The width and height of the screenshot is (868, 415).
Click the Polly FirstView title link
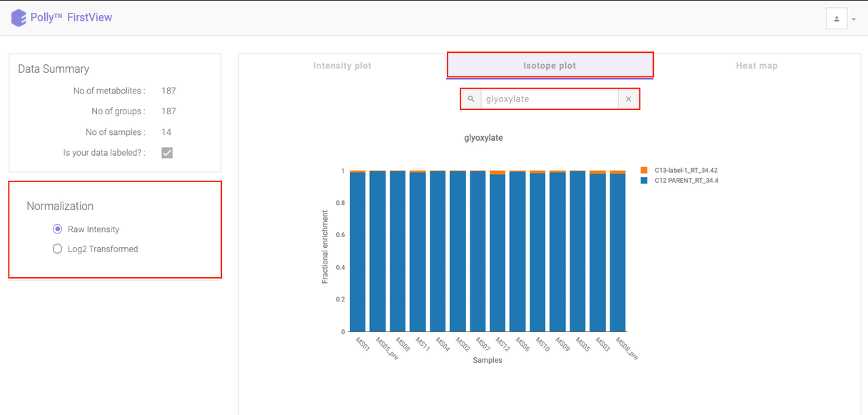[x=71, y=17]
